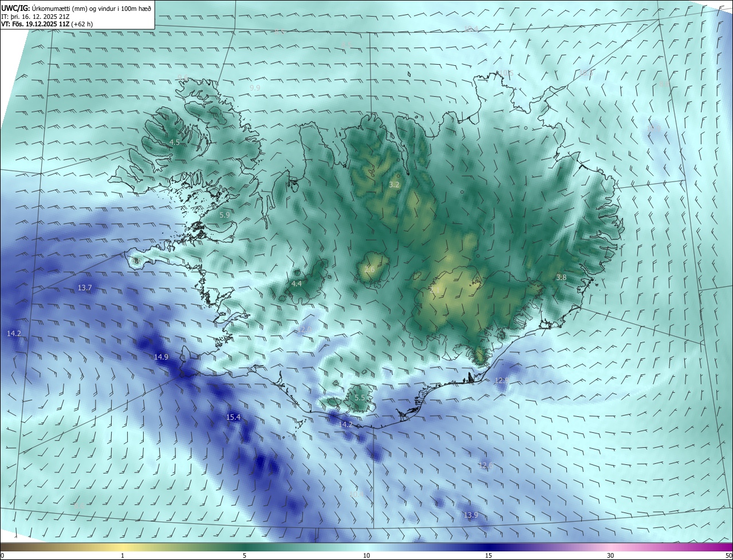Click the colorbar tick labeled 50
Image resolution: width=733 pixels, height=560 pixels.
tap(729, 555)
